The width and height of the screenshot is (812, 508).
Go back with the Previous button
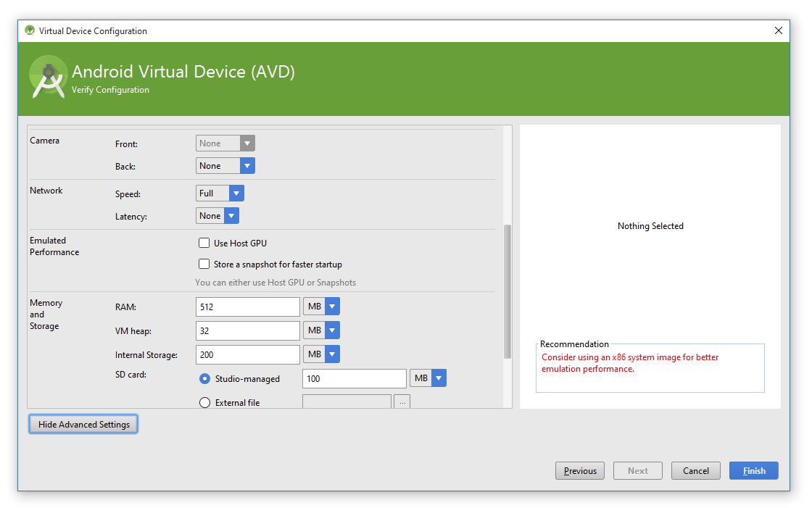click(580, 471)
